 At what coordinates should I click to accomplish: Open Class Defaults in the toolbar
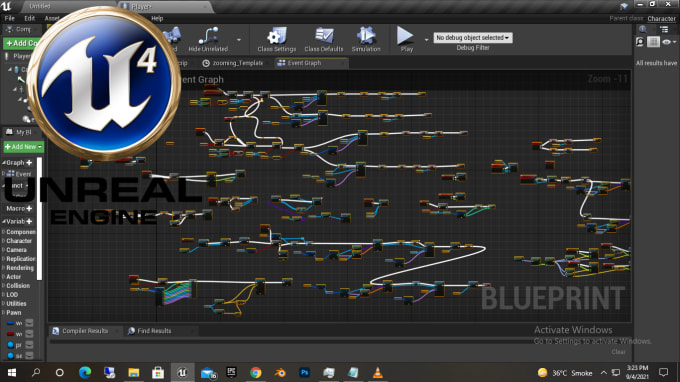[x=324, y=39]
